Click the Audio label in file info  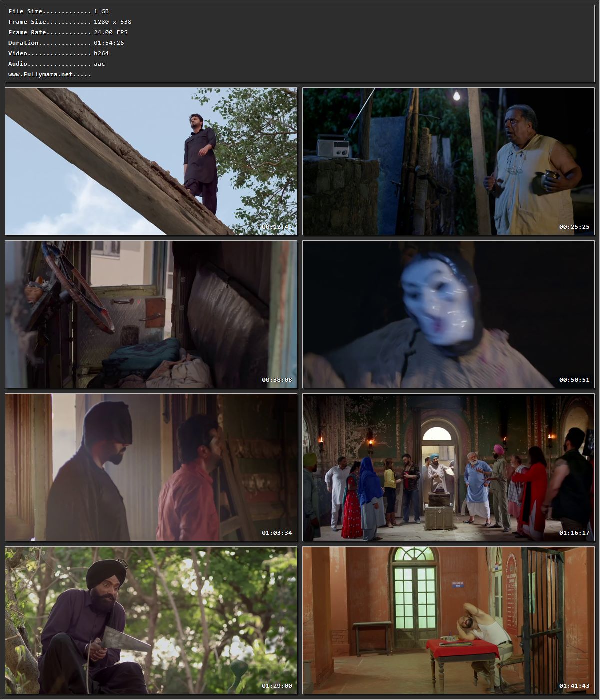pos(18,64)
